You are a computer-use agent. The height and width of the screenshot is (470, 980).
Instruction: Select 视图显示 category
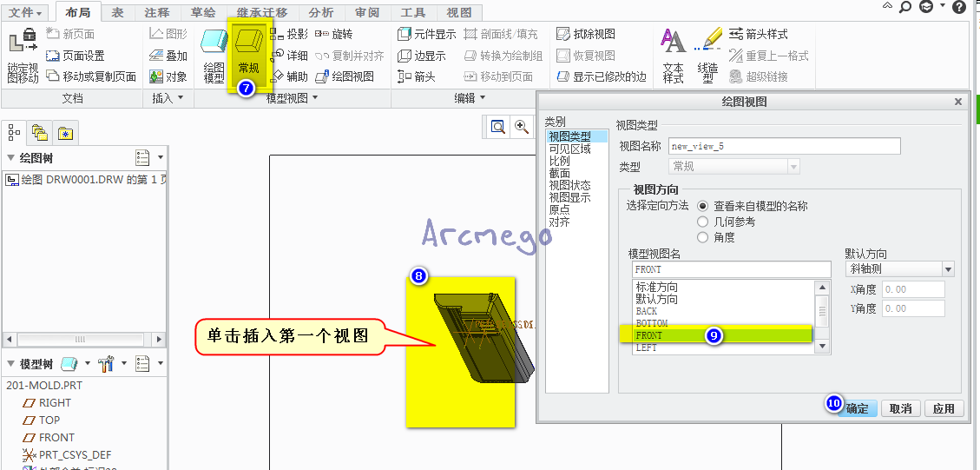pos(569,198)
